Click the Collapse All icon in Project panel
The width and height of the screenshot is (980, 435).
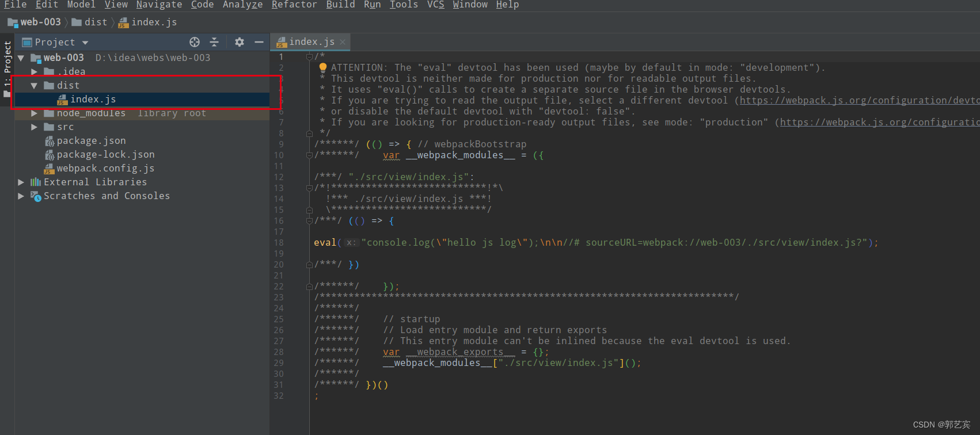(x=214, y=42)
